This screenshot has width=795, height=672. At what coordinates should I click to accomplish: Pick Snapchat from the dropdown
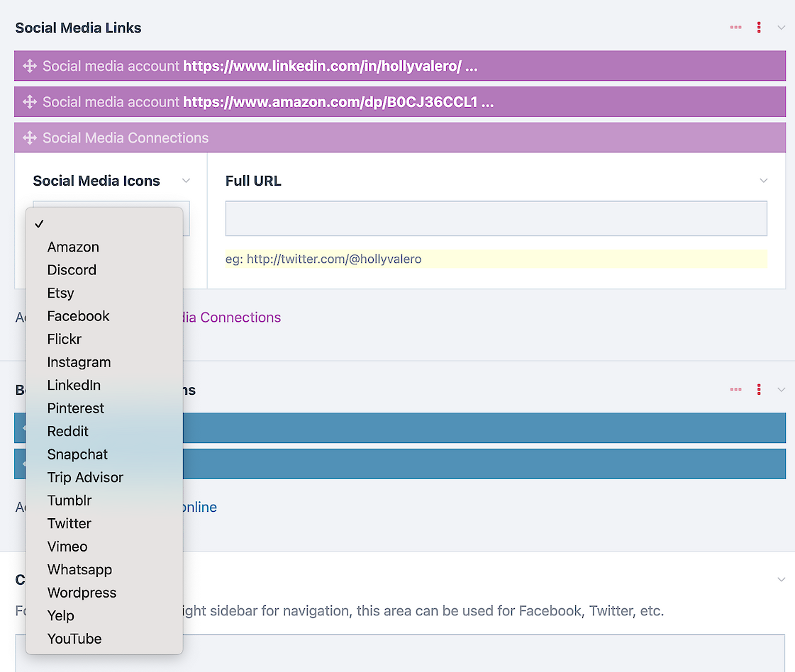click(x=104, y=454)
